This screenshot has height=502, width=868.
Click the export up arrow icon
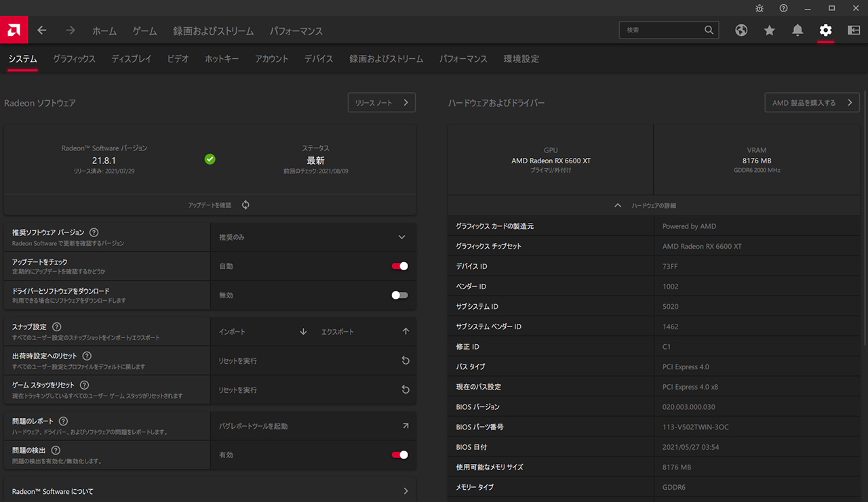click(406, 332)
